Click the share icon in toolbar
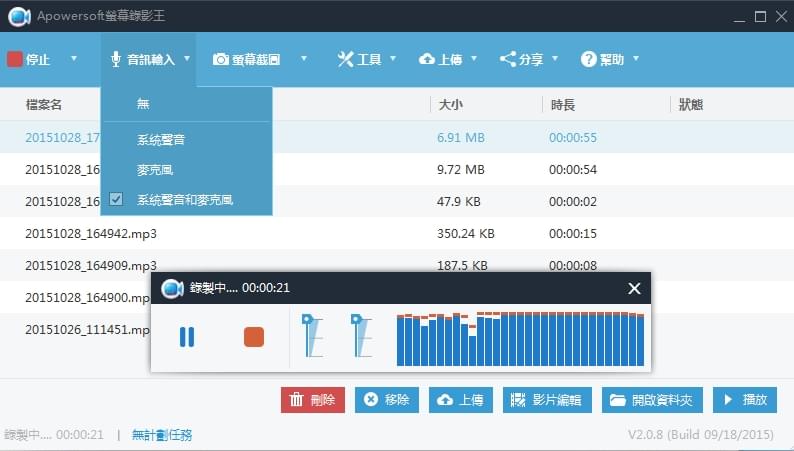794x451 pixels. [508, 59]
